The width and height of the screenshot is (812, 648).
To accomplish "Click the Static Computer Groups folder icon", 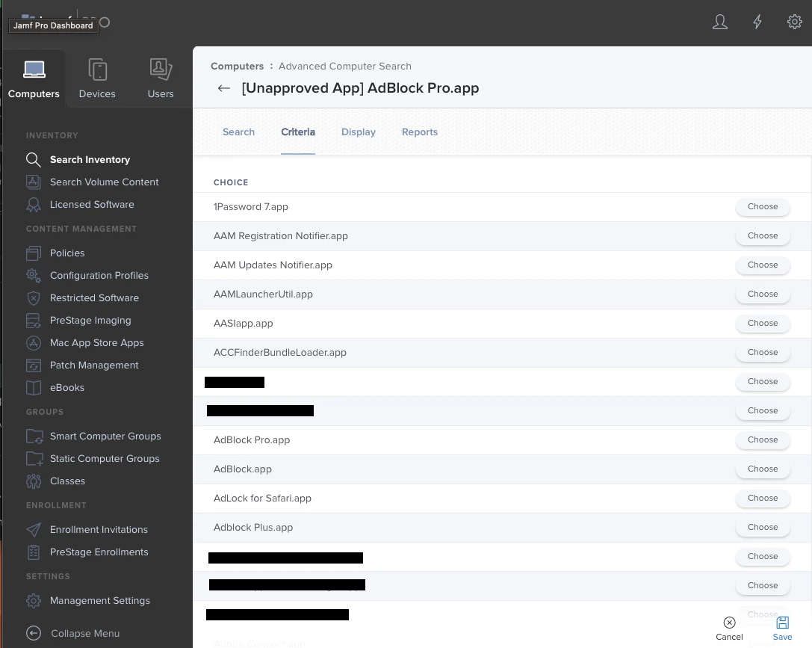I will click(x=34, y=458).
